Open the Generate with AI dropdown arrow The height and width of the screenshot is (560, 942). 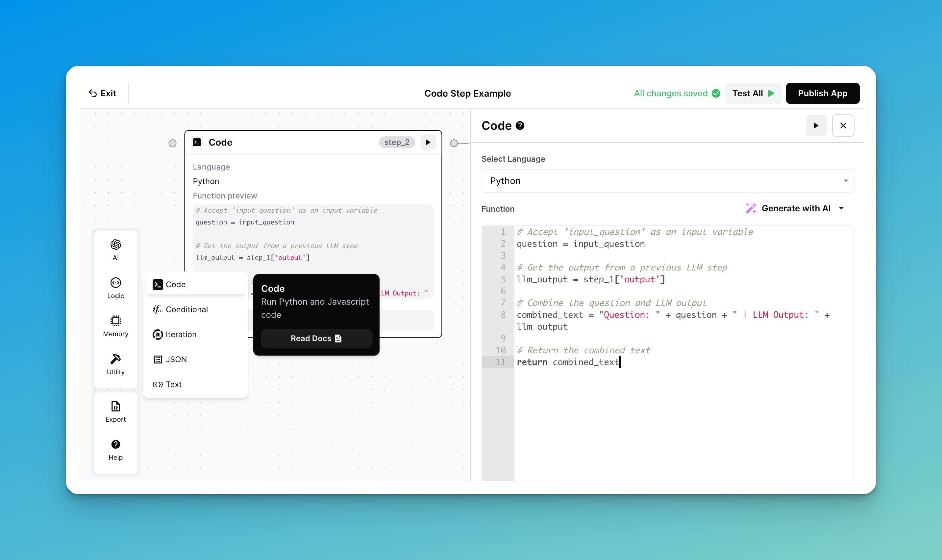click(x=841, y=208)
